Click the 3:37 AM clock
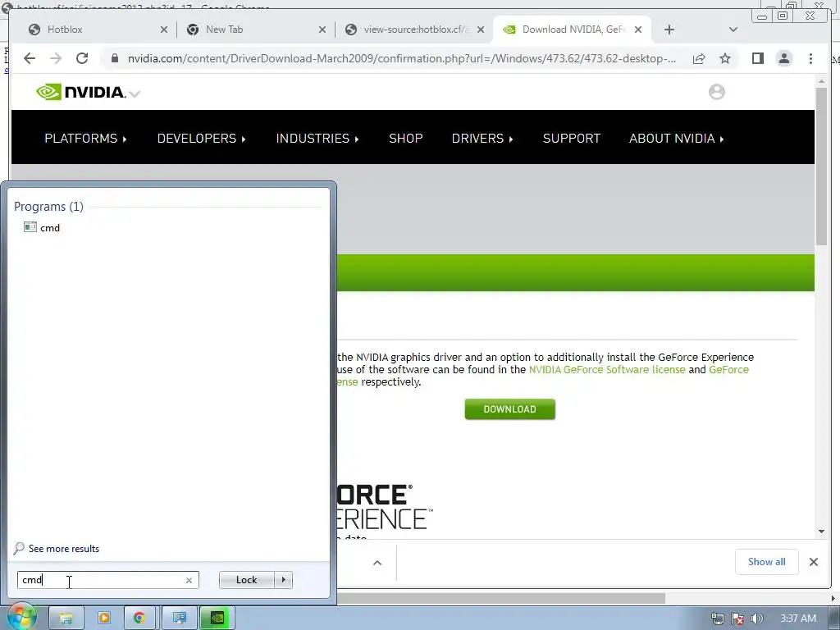 [798, 619]
